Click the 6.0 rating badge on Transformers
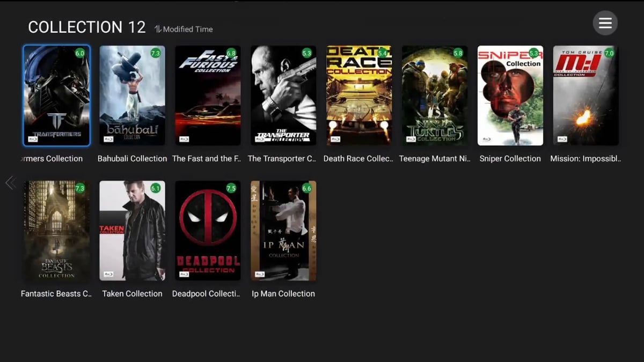644x362 pixels. (80, 53)
